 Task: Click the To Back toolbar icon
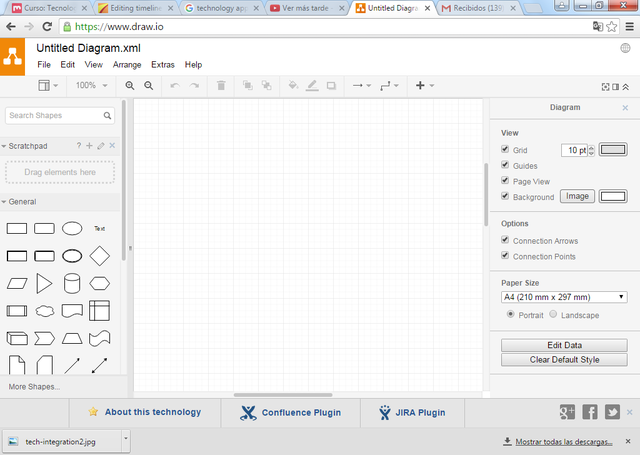(x=267, y=85)
